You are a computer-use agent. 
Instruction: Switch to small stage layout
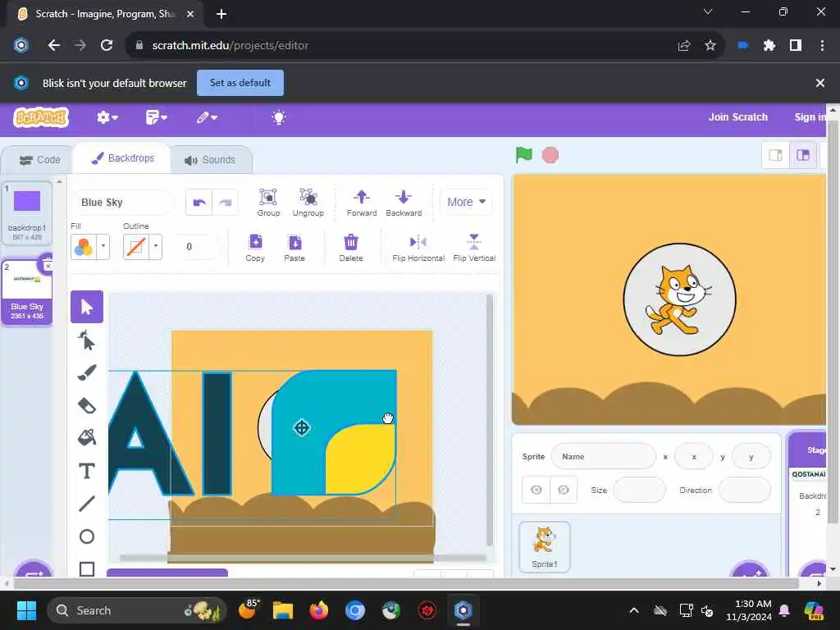click(775, 155)
